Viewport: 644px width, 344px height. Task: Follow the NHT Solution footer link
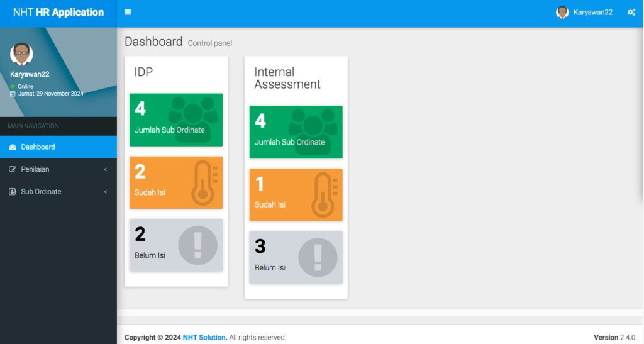click(204, 338)
